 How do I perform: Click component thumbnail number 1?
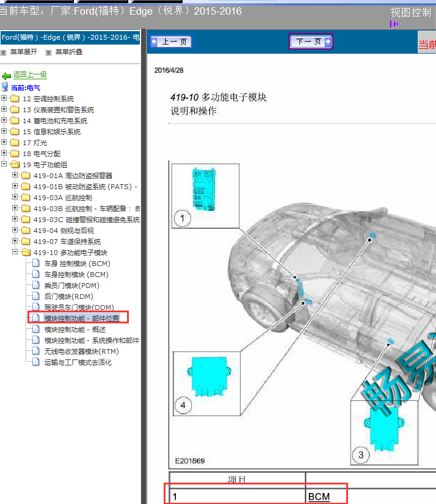click(205, 196)
